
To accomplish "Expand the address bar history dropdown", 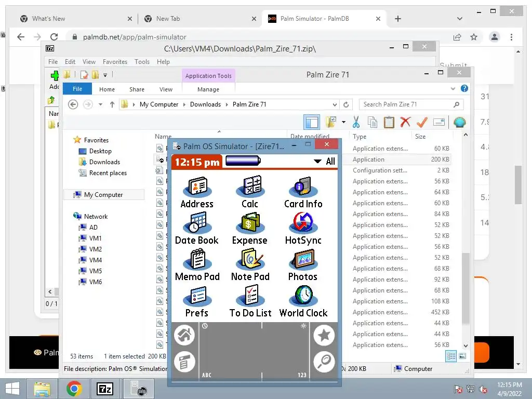I will point(335,104).
